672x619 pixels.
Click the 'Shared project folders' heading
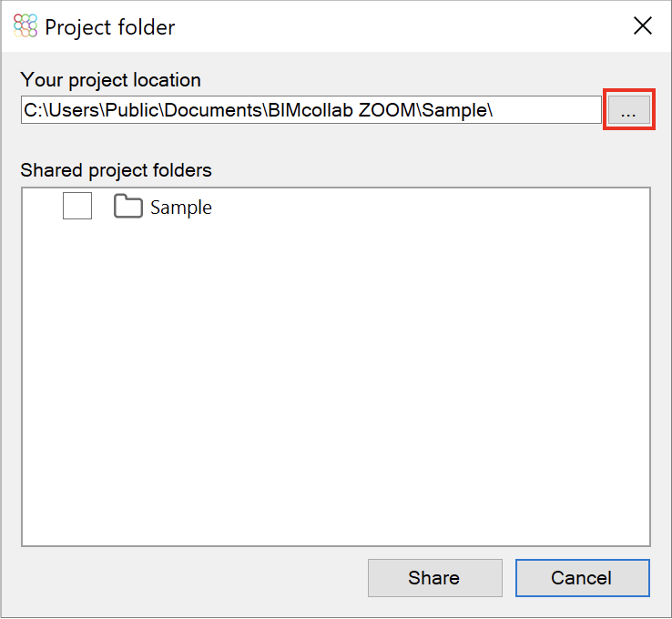(x=117, y=170)
